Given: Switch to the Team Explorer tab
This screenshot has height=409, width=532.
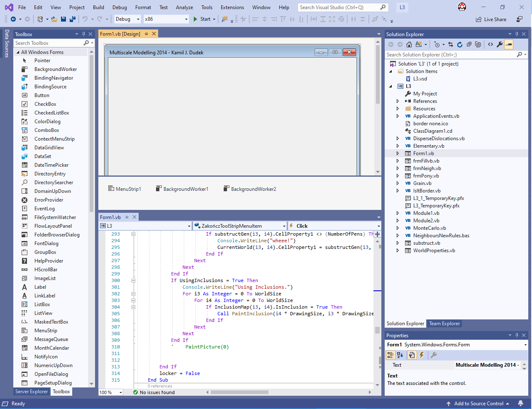Looking at the screenshot, I should click(444, 324).
